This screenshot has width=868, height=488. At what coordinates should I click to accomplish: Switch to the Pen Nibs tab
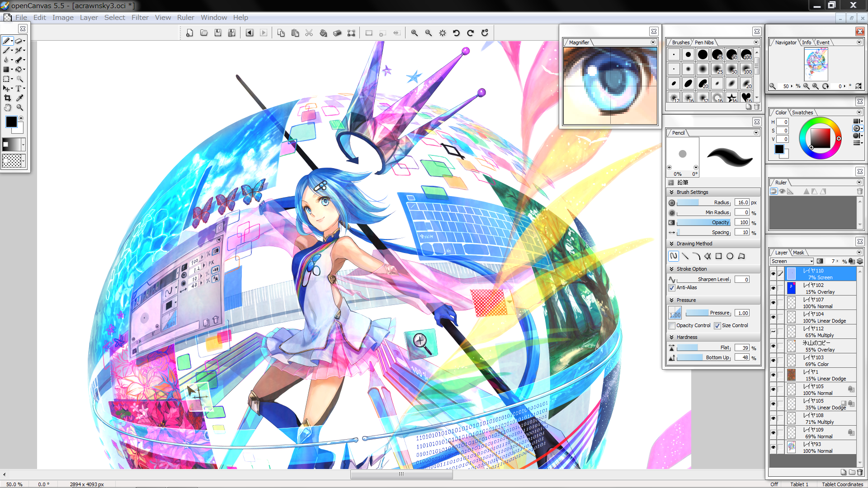[704, 42]
